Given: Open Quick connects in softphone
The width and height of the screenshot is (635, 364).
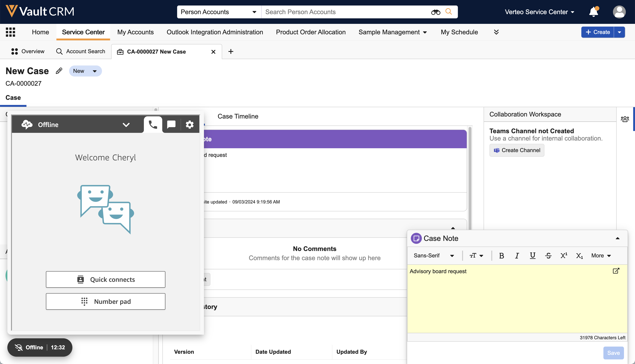Looking at the screenshot, I should coord(105,279).
